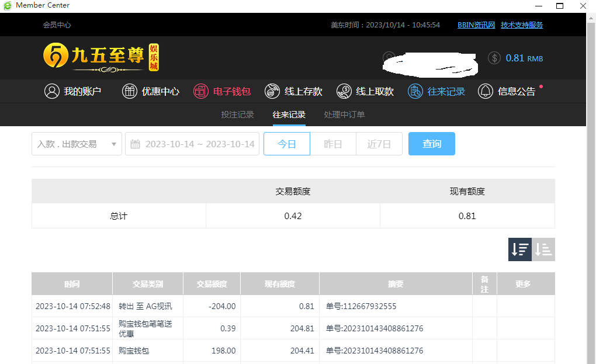Click the 摘要 column header
596x364 pixels.
(x=396, y=283)
